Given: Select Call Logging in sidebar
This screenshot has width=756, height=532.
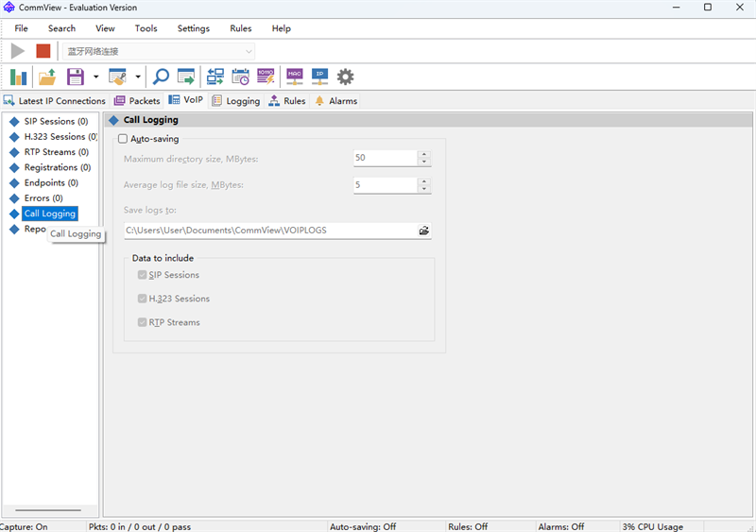Looking at the screenshot, I should pos(50,214).
